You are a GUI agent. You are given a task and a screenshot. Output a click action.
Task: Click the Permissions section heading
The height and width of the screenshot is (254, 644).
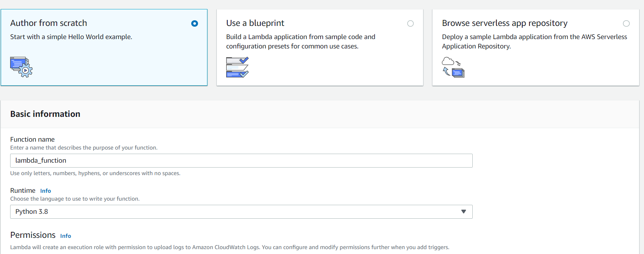point(33,235)
